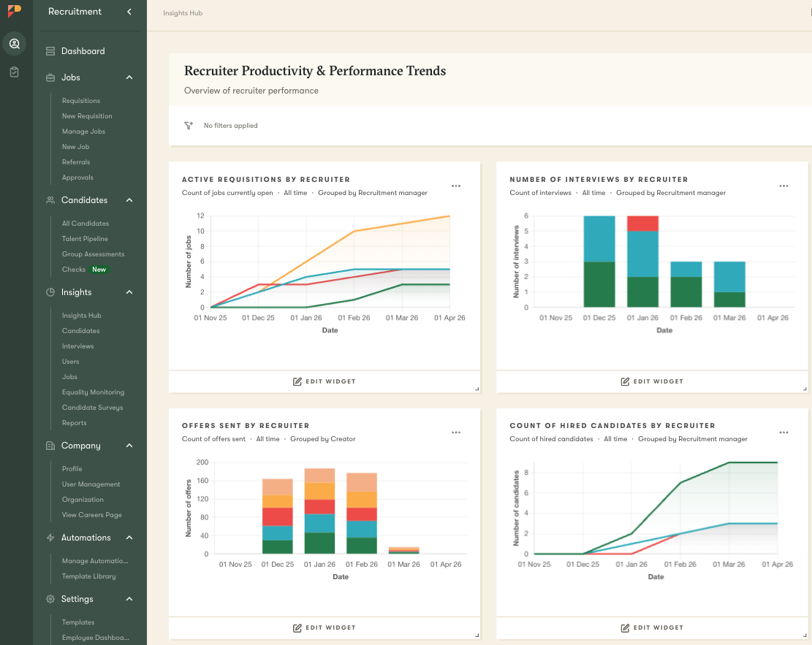Click the Settings gear icon in the sidebar

pos(50,599)
